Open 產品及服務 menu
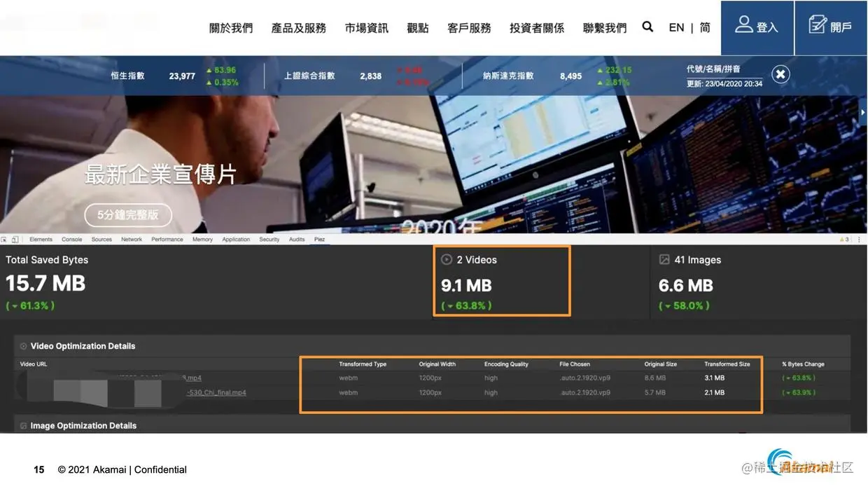 tap(299, 28)
